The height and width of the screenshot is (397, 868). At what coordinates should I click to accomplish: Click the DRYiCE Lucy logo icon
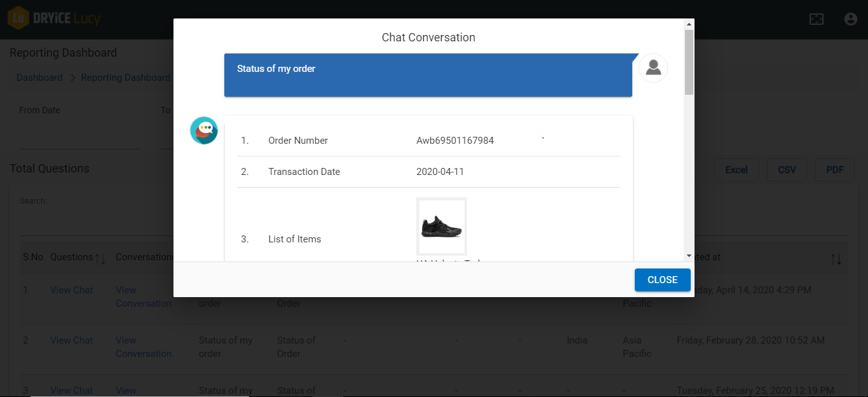[x=18, y=18]
